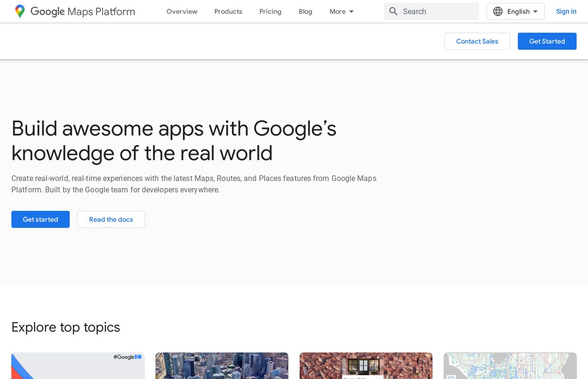Open Read the docs link
588x379 pixels.
coord(111,219)
